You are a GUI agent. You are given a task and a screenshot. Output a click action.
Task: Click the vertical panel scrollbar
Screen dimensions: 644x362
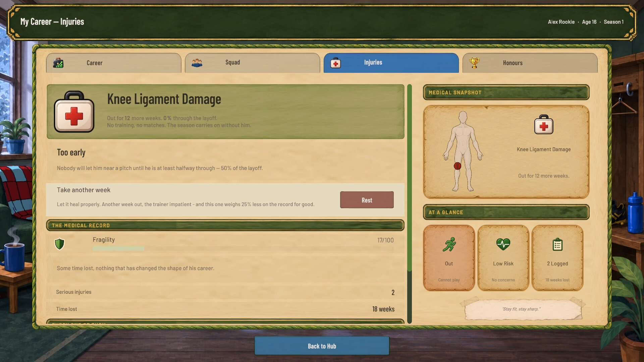[410, 204]
